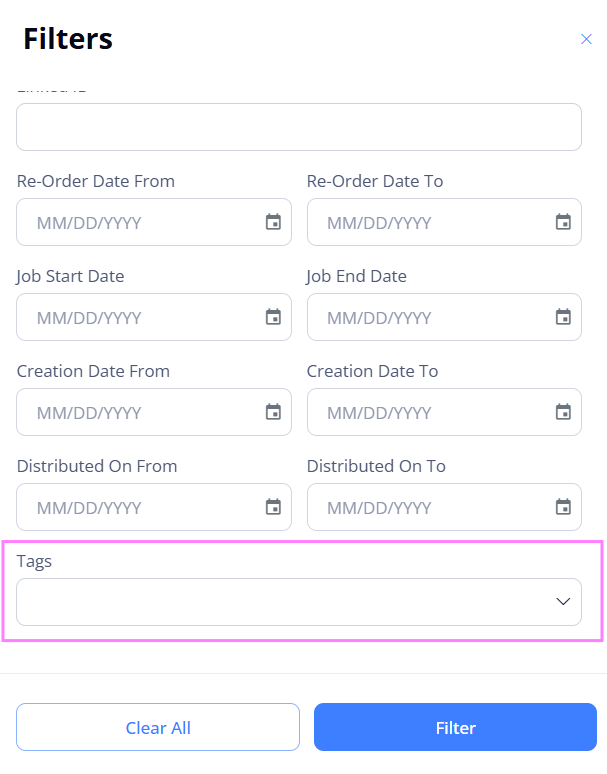Focus the Re-Order Date From date field
Image resolution: width=607 pixels, height=774 pixels.
[154, 222]
